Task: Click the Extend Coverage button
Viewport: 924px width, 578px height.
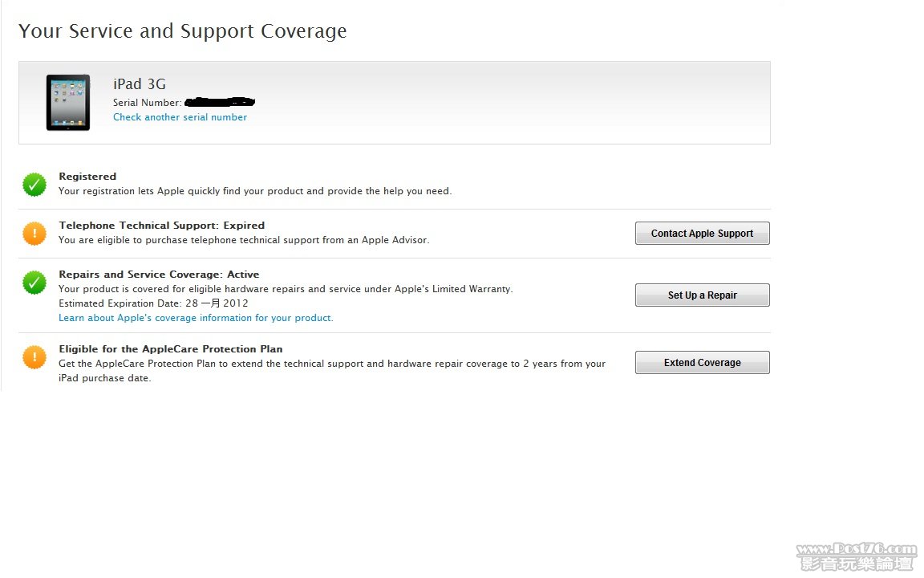Action: (x=703, y=362)
